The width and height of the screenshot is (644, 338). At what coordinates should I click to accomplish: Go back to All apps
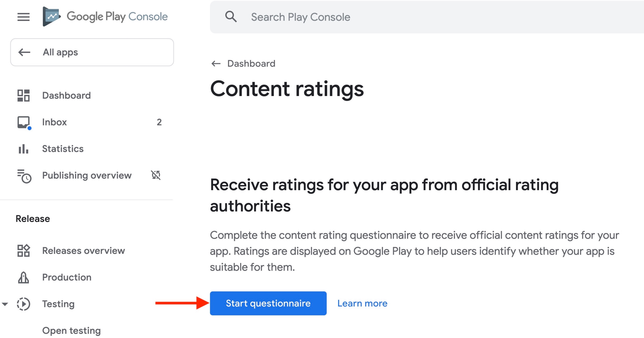[x=92, y=52]
